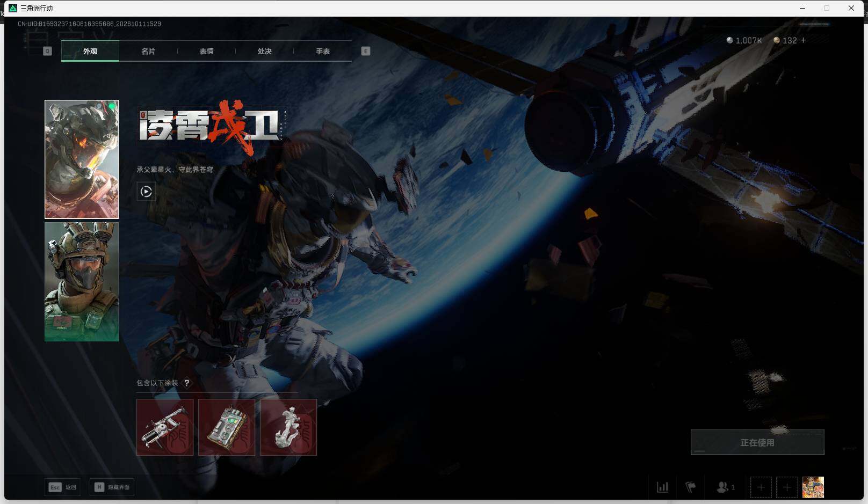Open the player avatar in bottom bar
Viewport: 868px width, 504px height.
(x=813, y=487)
